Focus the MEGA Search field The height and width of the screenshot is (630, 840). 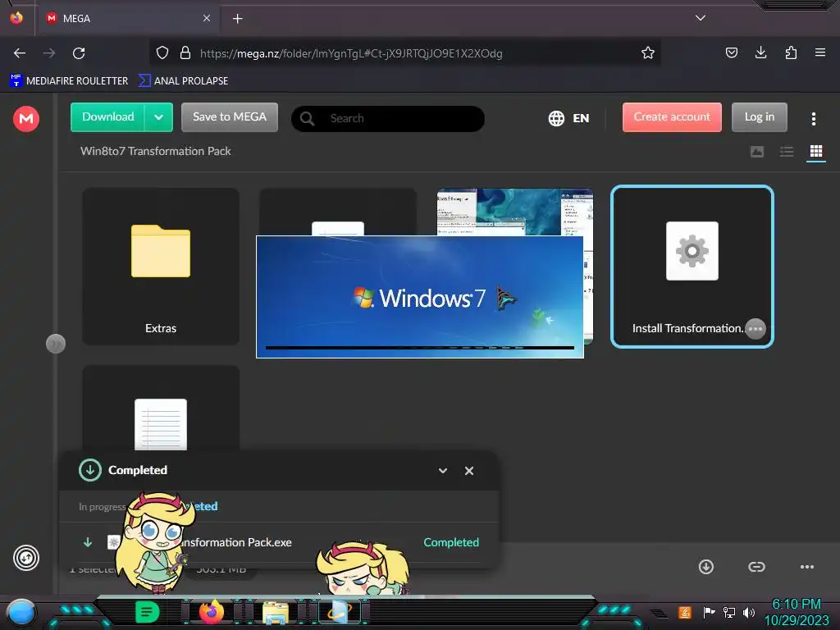(388, 118)
